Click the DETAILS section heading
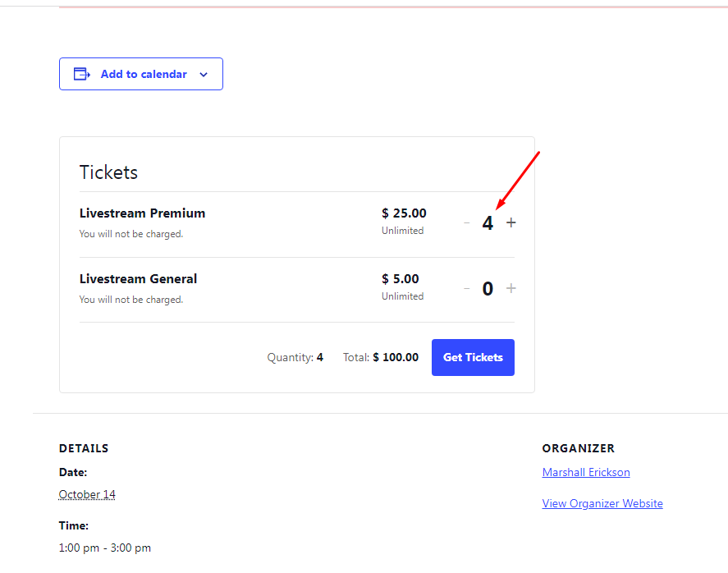The height and width of the screenshot is (573, 728). tap(84, 448)
